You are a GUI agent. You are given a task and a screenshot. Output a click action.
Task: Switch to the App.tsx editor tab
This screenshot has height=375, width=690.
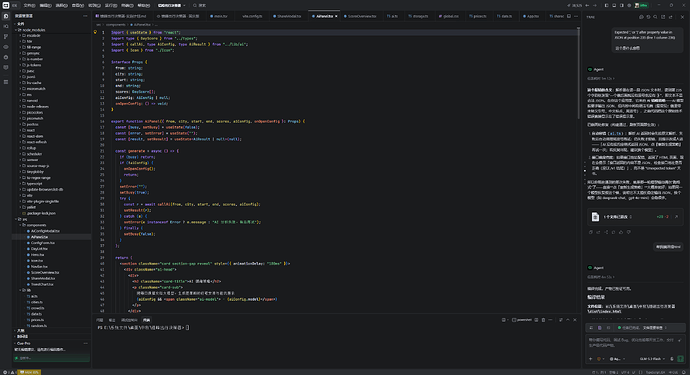pos(531,16)
